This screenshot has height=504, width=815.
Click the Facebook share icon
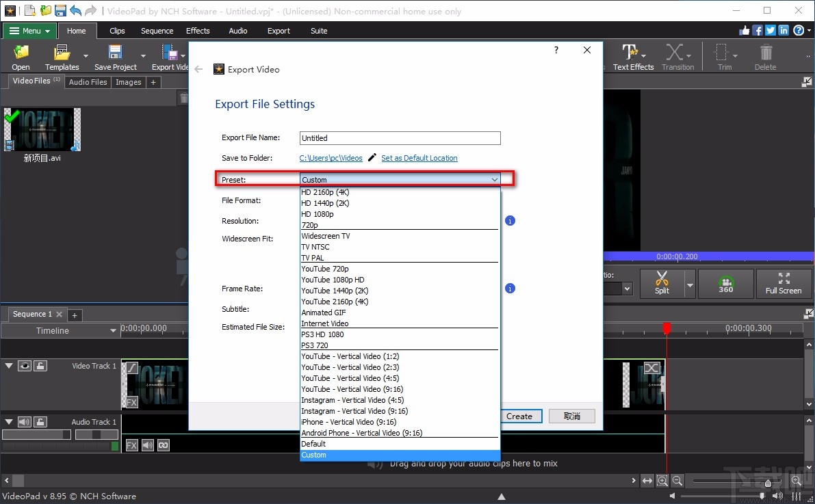758,31
